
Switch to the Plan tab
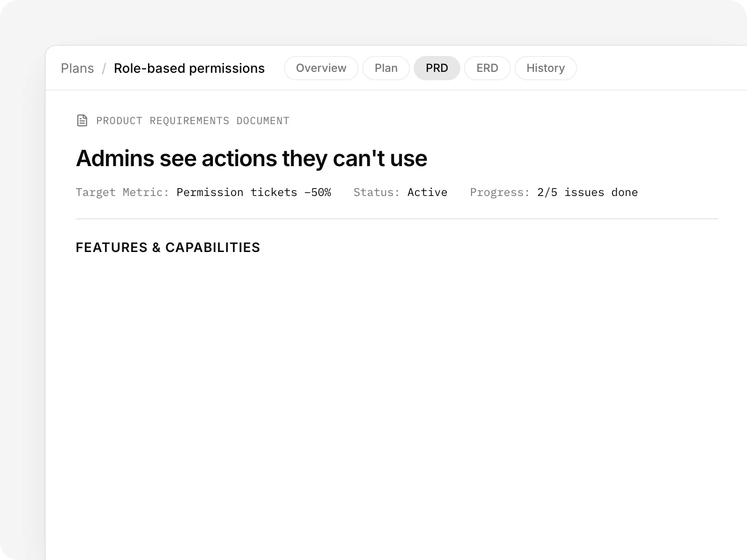point(386,68)
